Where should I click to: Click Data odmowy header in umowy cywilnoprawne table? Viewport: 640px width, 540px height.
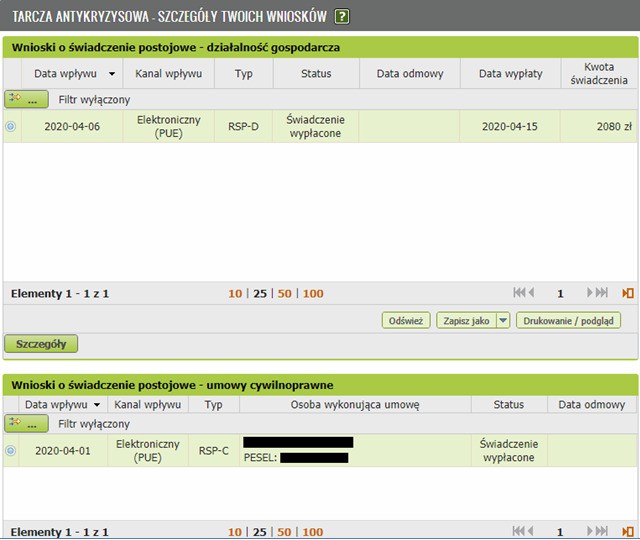(x=591, y=404)
